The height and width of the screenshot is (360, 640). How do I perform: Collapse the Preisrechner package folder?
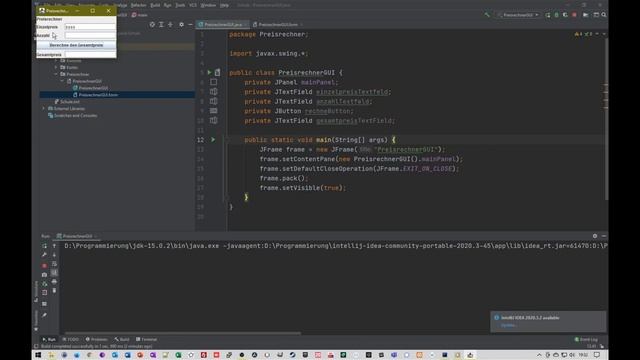(56, 74)
